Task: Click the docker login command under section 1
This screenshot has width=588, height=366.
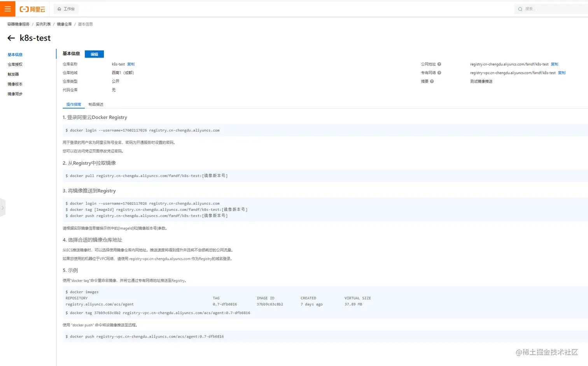Action: tap(142, 130)
